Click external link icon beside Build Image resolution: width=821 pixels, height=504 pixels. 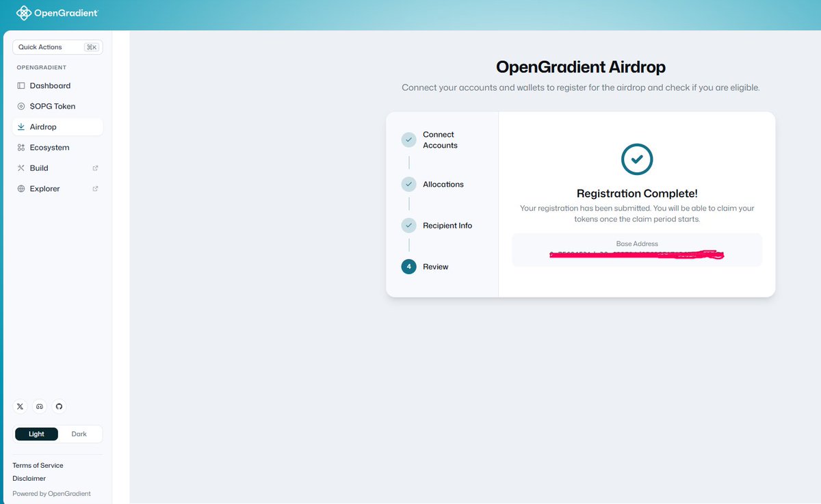pyautogui.click(x=95, y=168)
